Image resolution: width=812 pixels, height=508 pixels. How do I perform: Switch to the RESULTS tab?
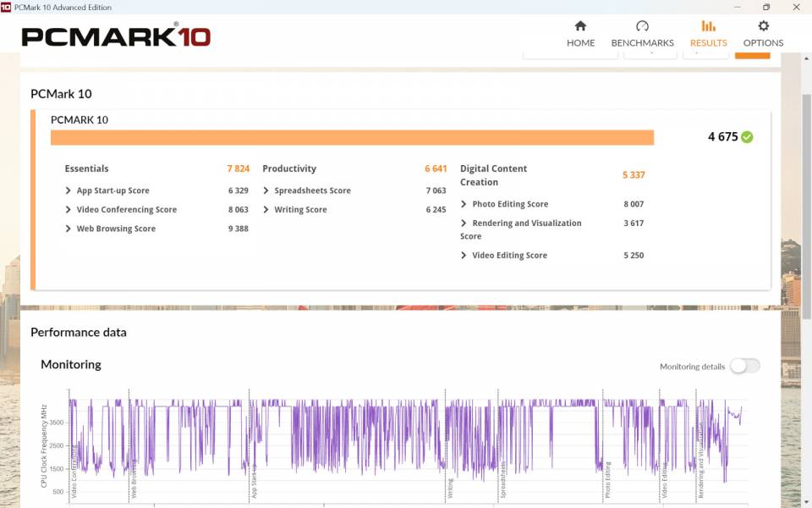click(709, 34)
